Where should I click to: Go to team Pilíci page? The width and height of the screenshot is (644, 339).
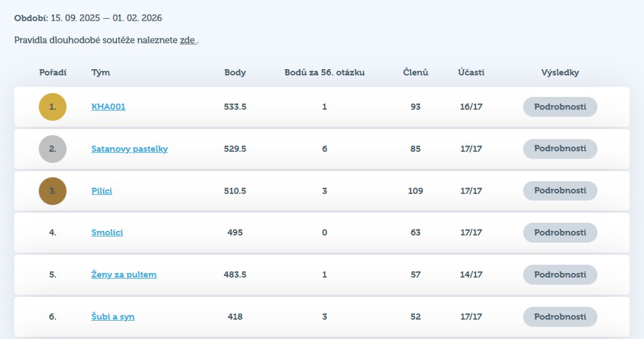102,191
